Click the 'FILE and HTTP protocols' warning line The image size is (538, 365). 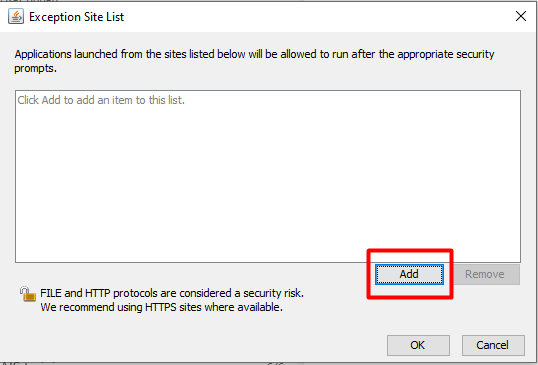click(172, 293)
